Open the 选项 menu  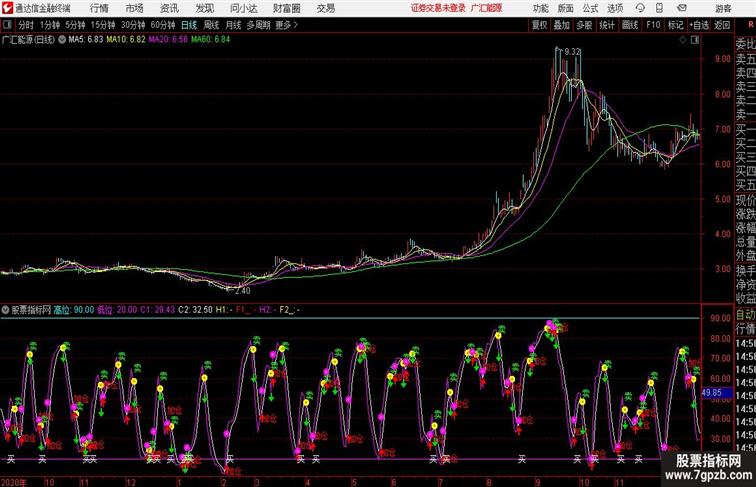pyautogui.click(x=615, y=8)
